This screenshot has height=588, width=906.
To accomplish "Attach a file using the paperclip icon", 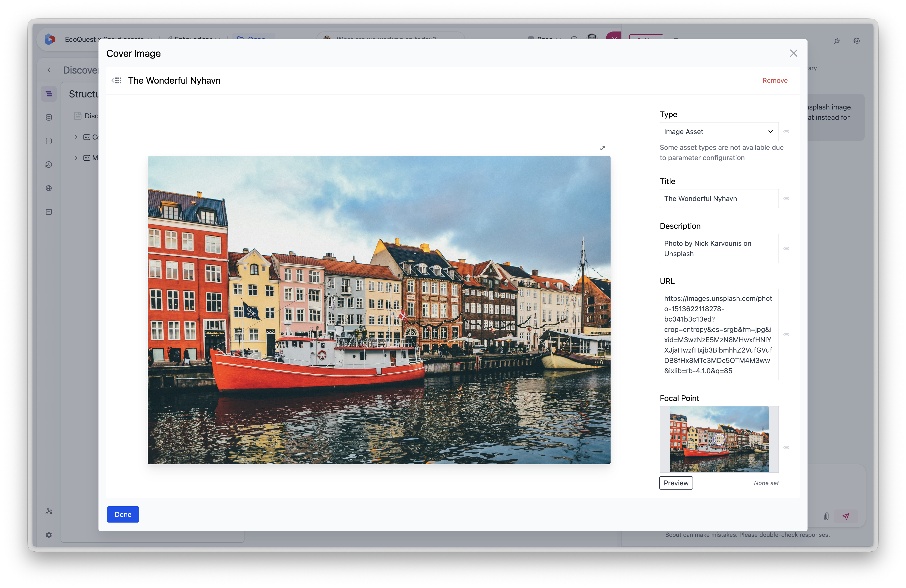I will pos(826,516).
